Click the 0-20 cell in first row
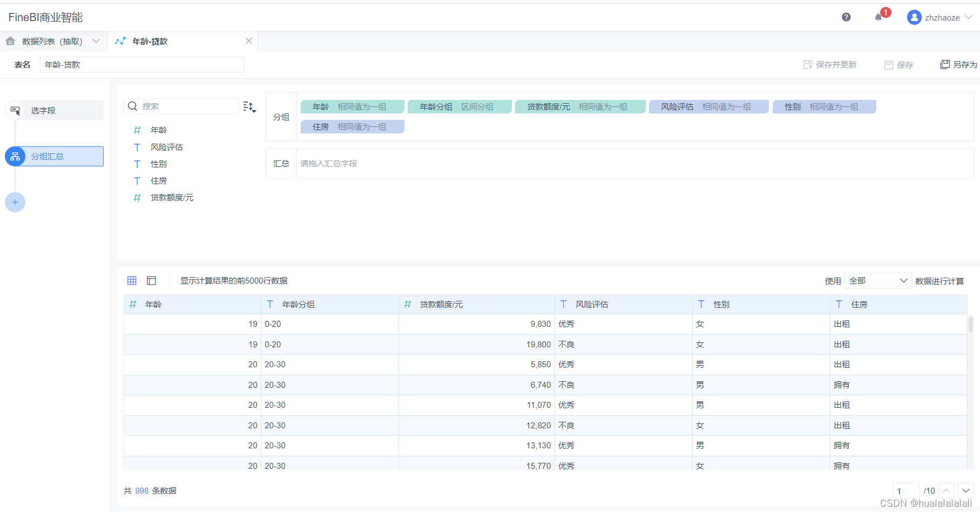Viewport: 980px width, 512px height. [x=330, y=324]
